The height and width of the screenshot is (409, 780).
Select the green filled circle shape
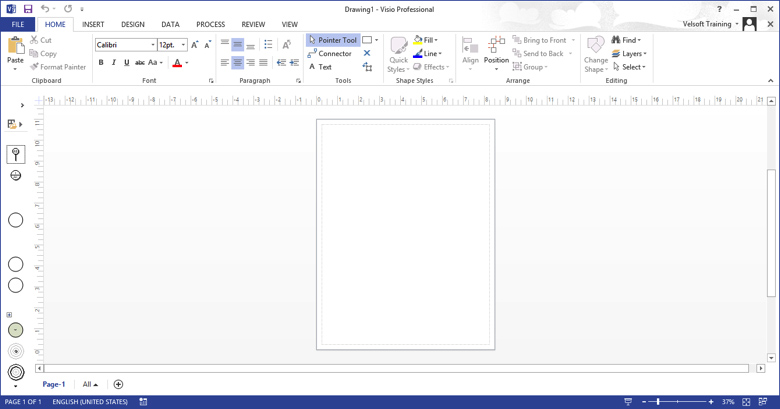(x=15, y=330)
